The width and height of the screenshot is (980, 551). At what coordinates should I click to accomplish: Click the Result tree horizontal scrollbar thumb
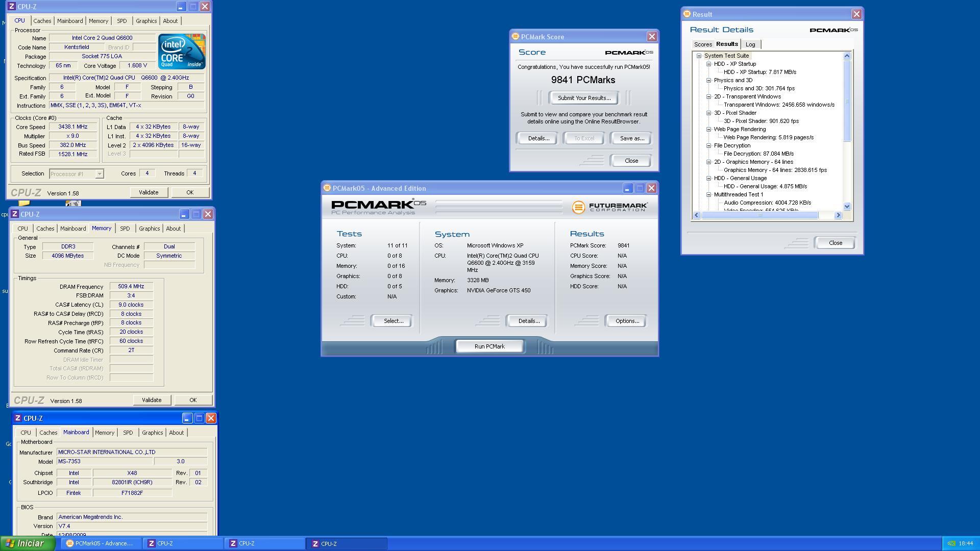click(x=759, y=215)
